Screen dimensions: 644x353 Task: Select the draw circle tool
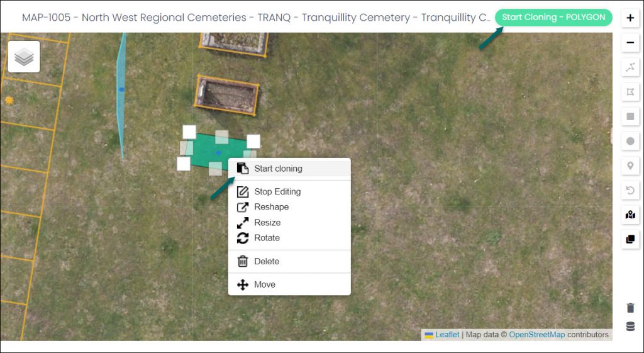tap(630, 142)
